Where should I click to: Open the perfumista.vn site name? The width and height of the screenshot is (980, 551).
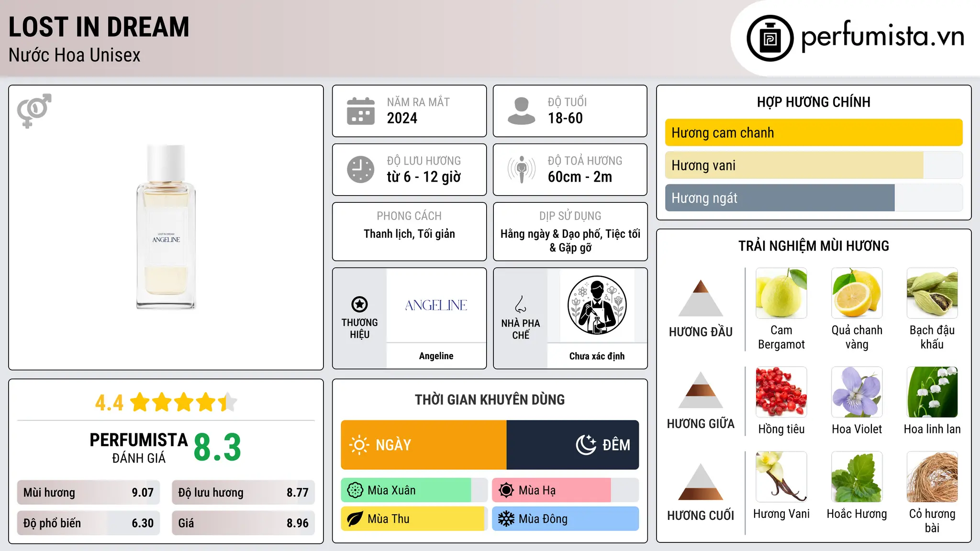(883, 36)
